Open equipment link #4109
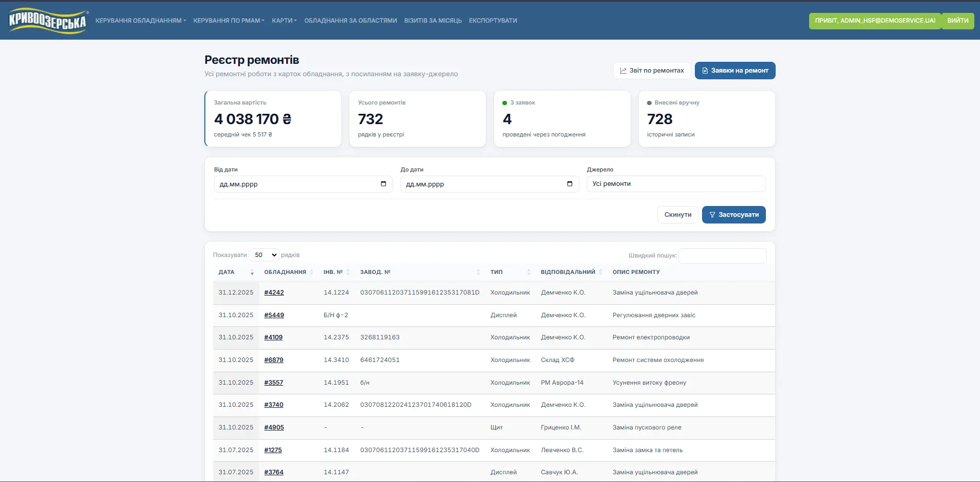The height and width of the screenshot is (482, 980). click(273, 337)
